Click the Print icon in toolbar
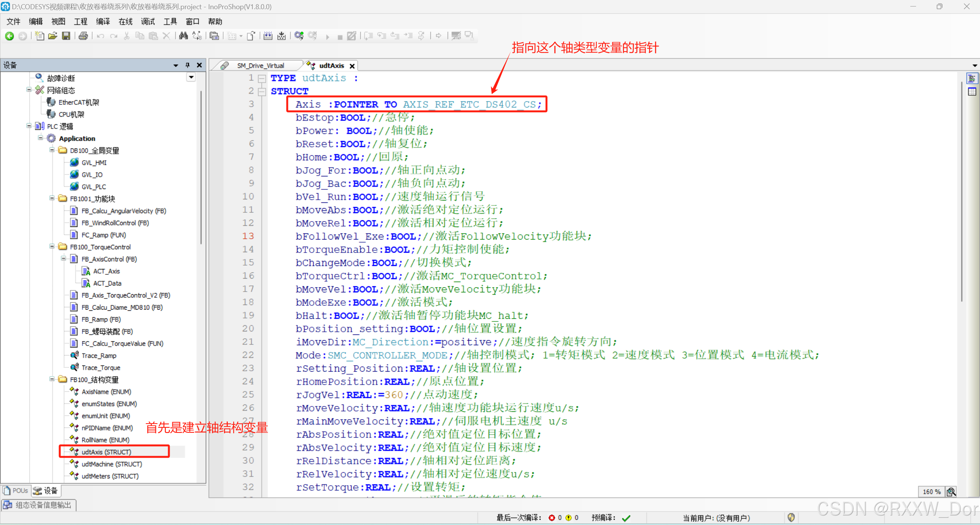 83,36
